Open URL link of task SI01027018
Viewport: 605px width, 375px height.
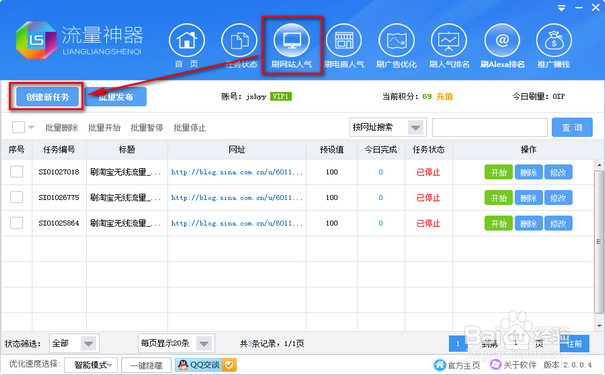(237, 172)
